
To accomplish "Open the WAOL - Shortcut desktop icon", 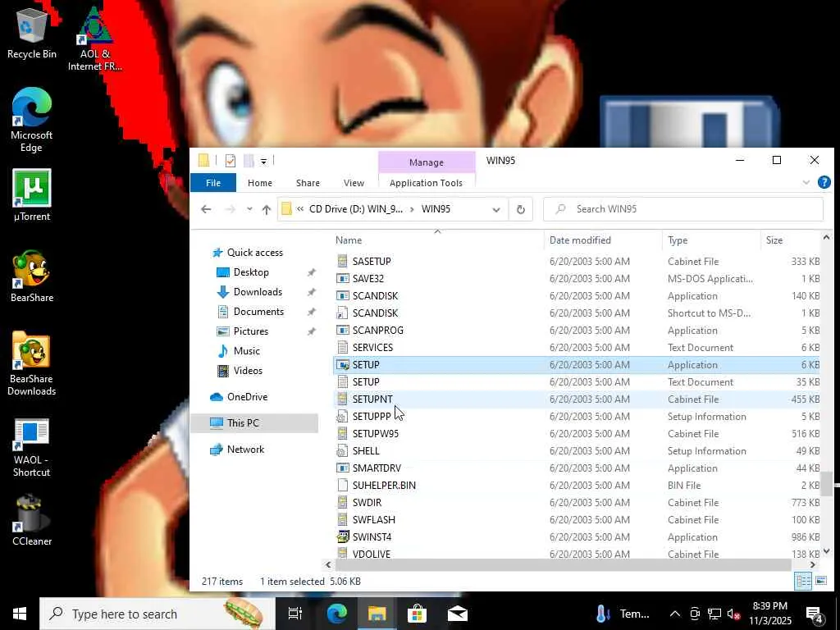I will coord(32,447).
